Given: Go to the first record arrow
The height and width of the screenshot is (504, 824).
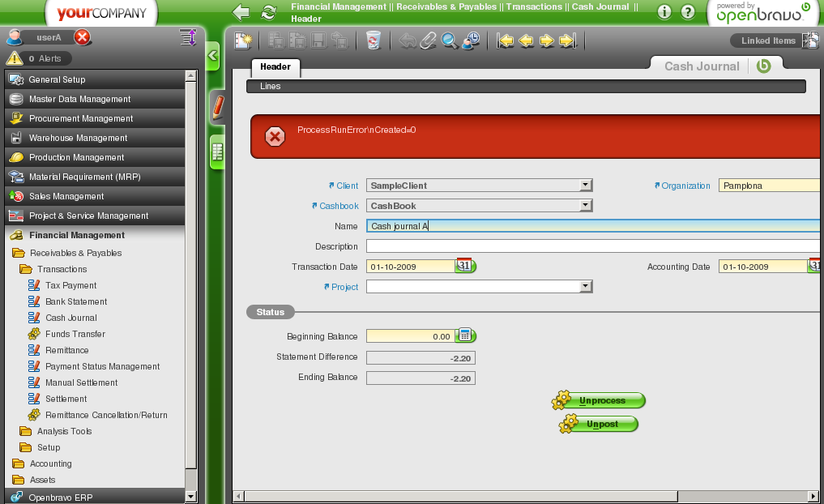Looking at the screenshot, I should (506, 41).
